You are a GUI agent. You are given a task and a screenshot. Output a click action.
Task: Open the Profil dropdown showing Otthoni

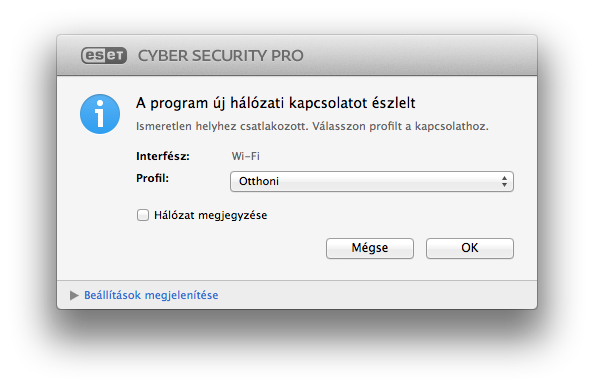click(372, 181)
